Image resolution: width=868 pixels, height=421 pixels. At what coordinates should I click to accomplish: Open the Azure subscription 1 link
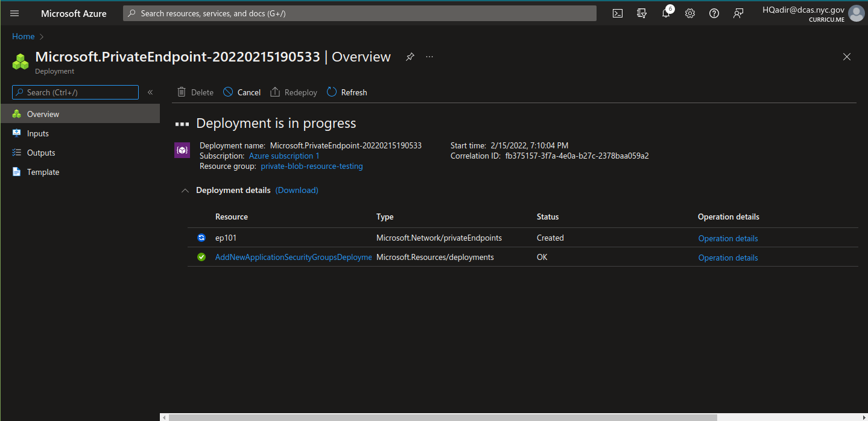pos(284,156)
